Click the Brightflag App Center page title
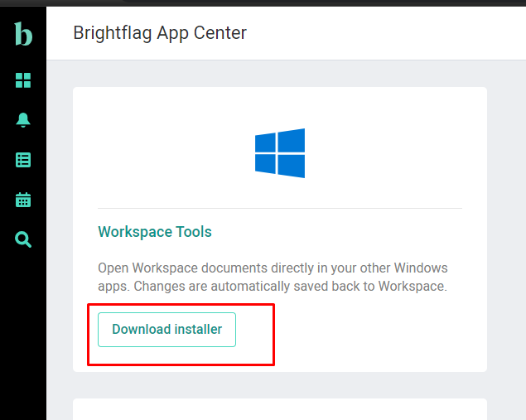Screen dimensions: 526x420 pyautogui.click(x=160, y=33)
